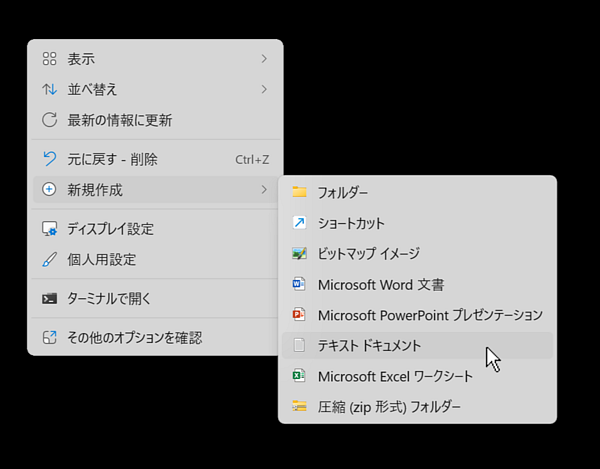Expand the 表示 submenu chevron
This screenshot has width=600, height=469.
pos(264,59)
